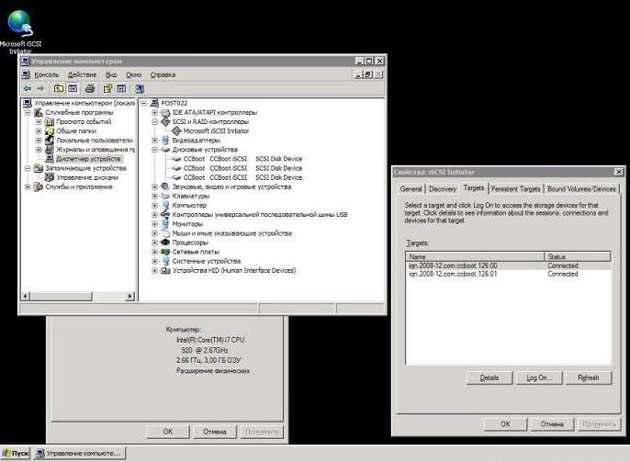Viewport: 630px width, 462px height.
Task: Click Details button in iSCSI Initiator
Action: pos(489,378)
